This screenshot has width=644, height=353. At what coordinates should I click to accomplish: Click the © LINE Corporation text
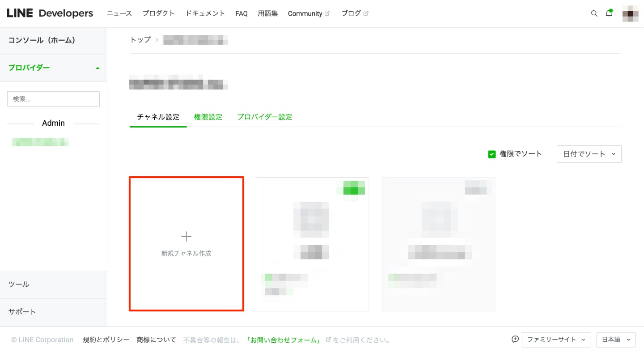pos(42,340)
